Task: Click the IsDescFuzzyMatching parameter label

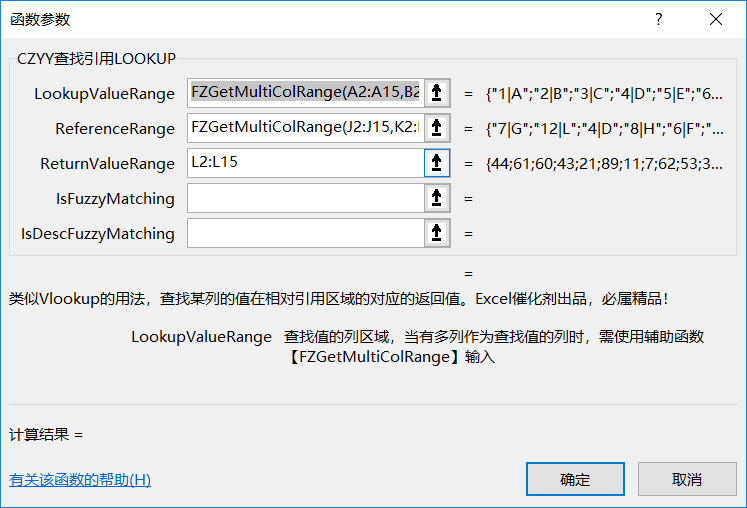Action: [x=98, y=234]
